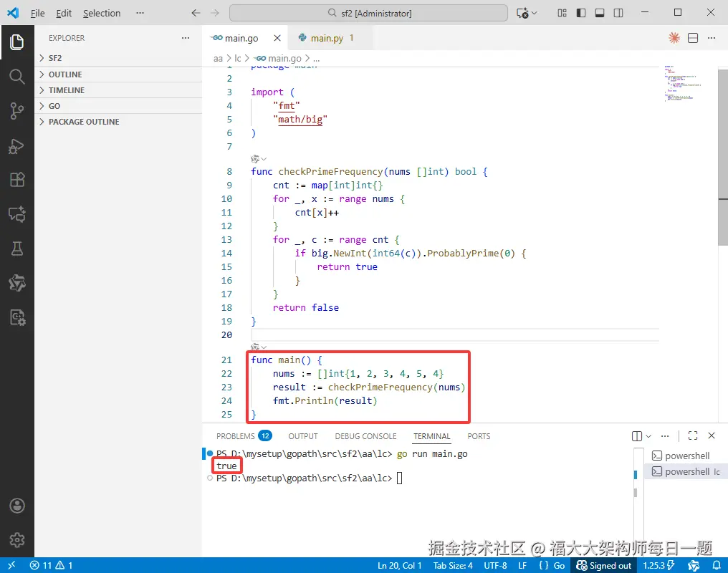The height and width of the screenshot is (573, 728).
Task: Open the Search view
Action: [x=17, y=76]
